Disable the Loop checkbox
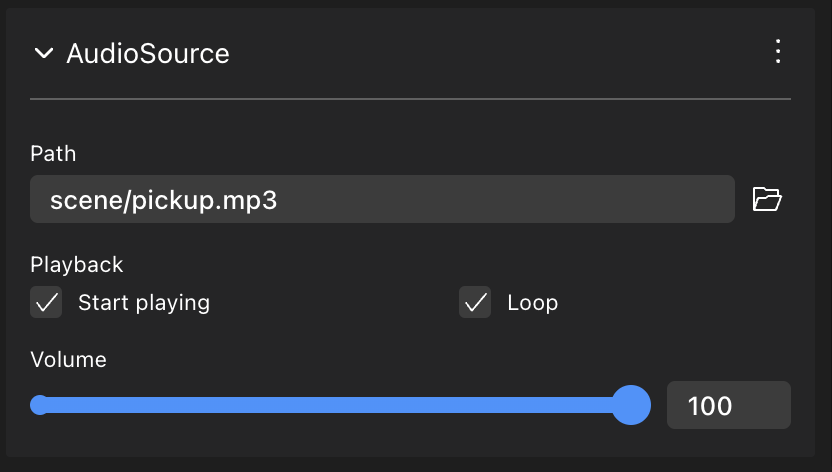This screenshot has width=832, height=472. [475, 302]
